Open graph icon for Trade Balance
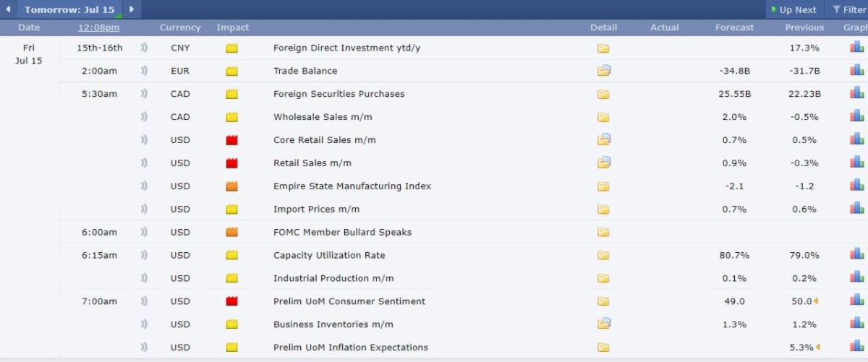 (x=857, y=70)
